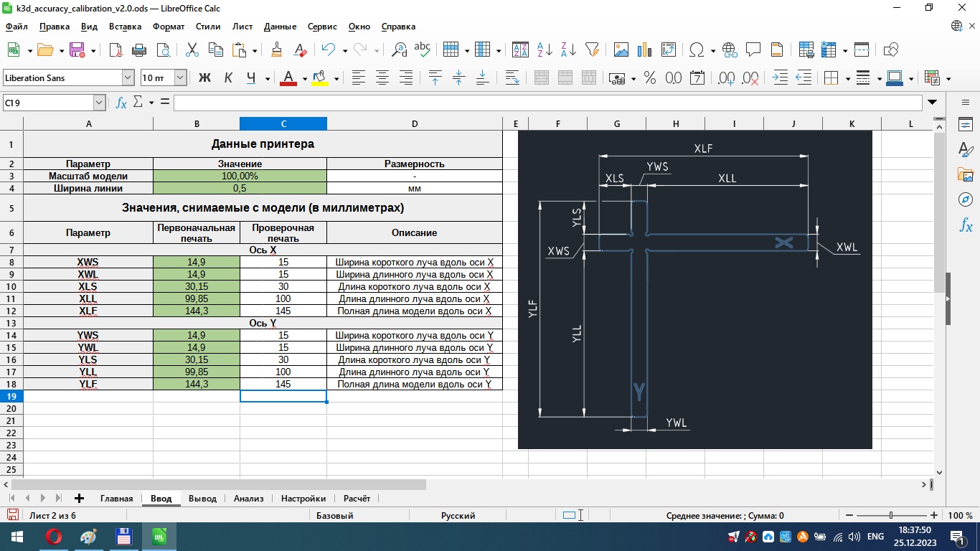This screenshot has height=551, width=980.
Task: Toggle bold formatting (Ж)
Action: [204, 77]
